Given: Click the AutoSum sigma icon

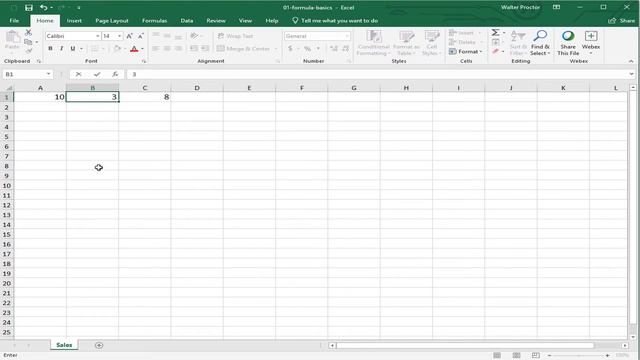Looking at the screenshot, I should 495,32.
